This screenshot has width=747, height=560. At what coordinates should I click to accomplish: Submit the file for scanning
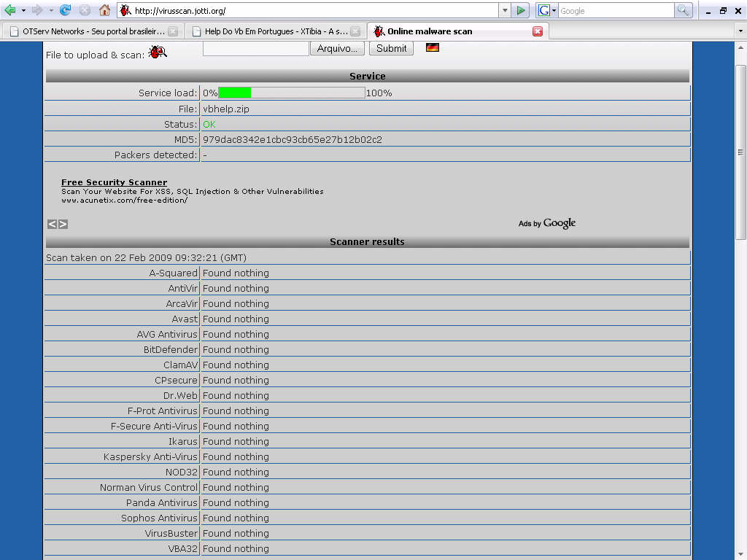point(391,48)
